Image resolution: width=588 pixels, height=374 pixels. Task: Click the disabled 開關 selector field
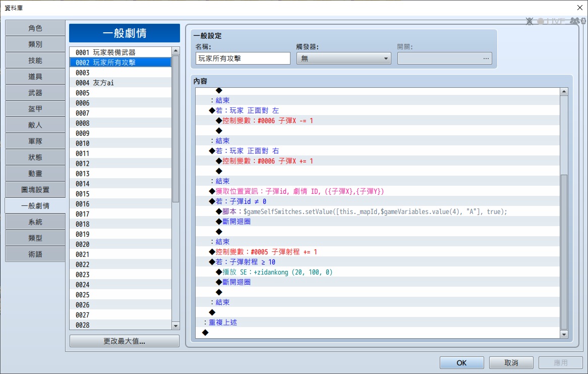[x=444, y=58]
